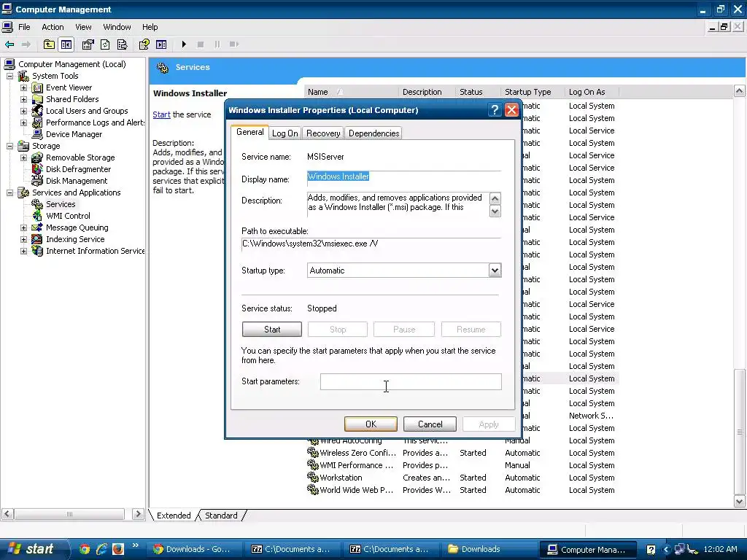Viewport: 747px width, 560px height.
Task: Select Local Users and Groups node
Action: coord(87,111)
